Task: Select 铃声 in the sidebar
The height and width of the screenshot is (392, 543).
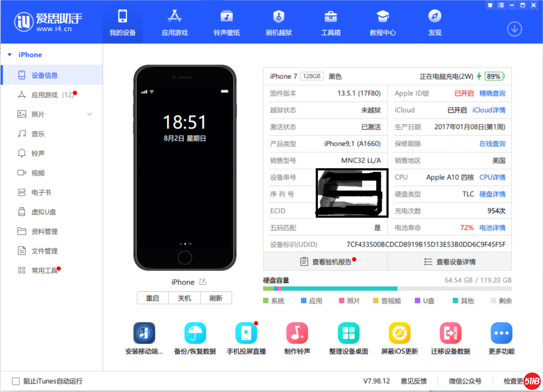Action: (52, 153)
